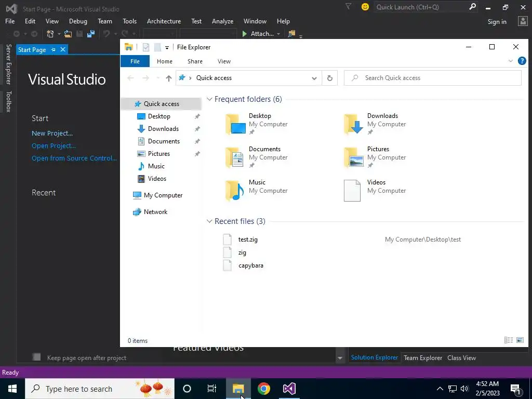
Task: Pin the Start Page tab with pin icon
Action: coord(54,49)
